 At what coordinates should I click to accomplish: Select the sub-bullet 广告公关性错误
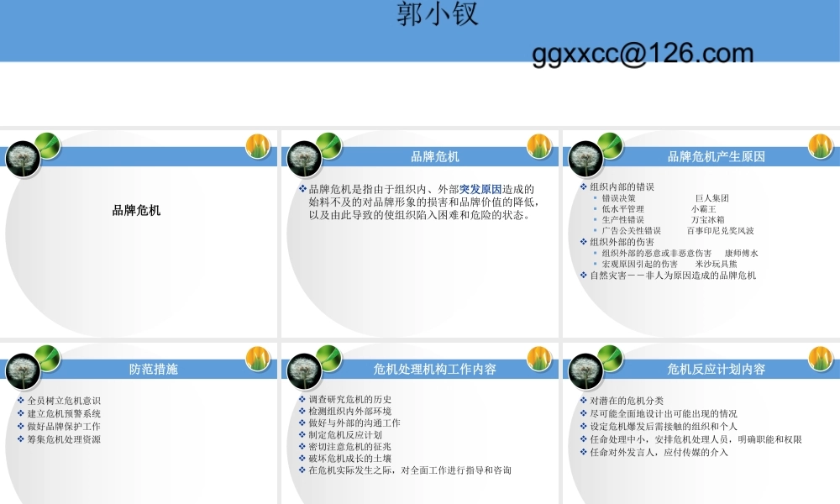point(631,231)
